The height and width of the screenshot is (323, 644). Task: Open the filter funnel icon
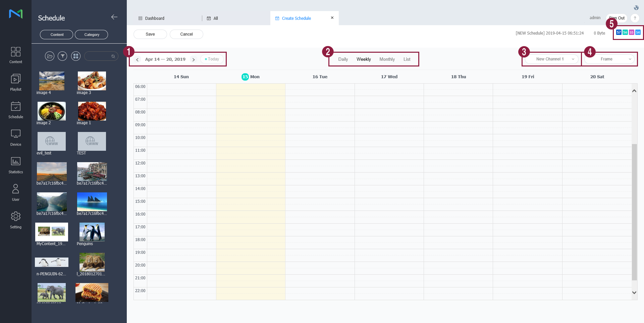(x=62, y=56)
